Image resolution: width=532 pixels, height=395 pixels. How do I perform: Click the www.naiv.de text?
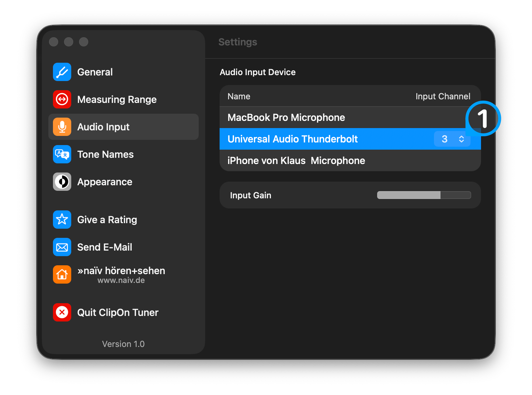pos(121,280)
